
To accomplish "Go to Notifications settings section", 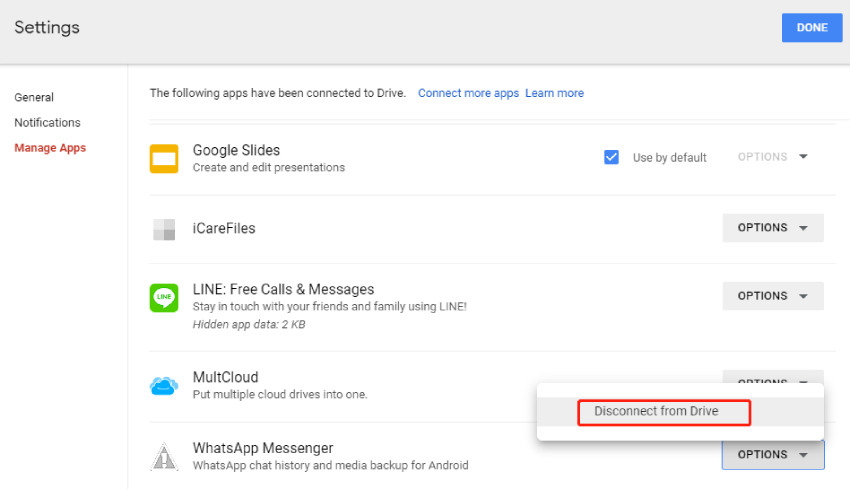I will click(47, 123).
